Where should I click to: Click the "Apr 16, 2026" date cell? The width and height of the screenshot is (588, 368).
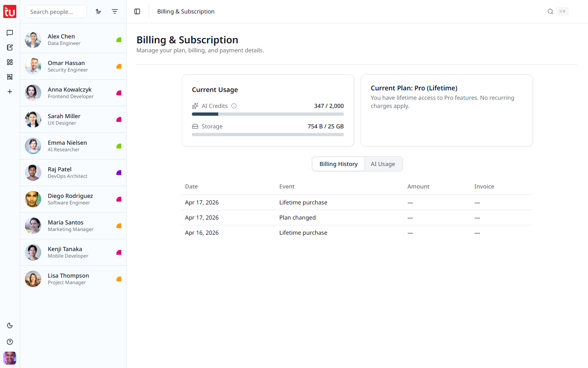tap(202, 233)
